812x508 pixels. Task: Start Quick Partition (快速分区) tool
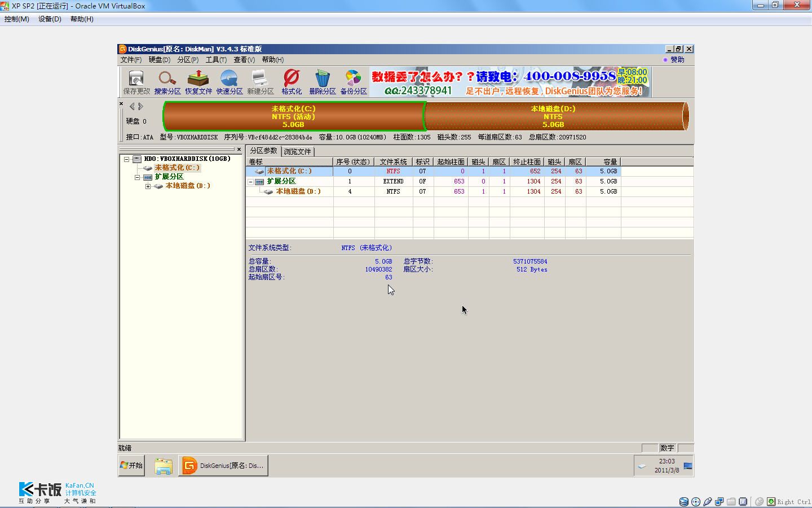pos(230,82)
